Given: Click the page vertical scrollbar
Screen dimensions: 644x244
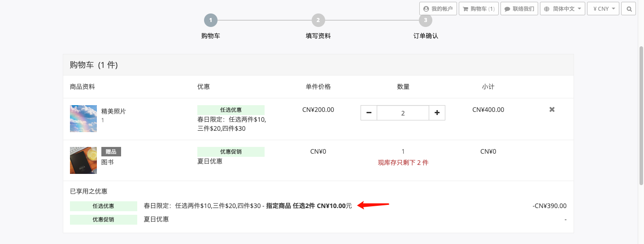Looking at the screenshot, I should (641, 115).
